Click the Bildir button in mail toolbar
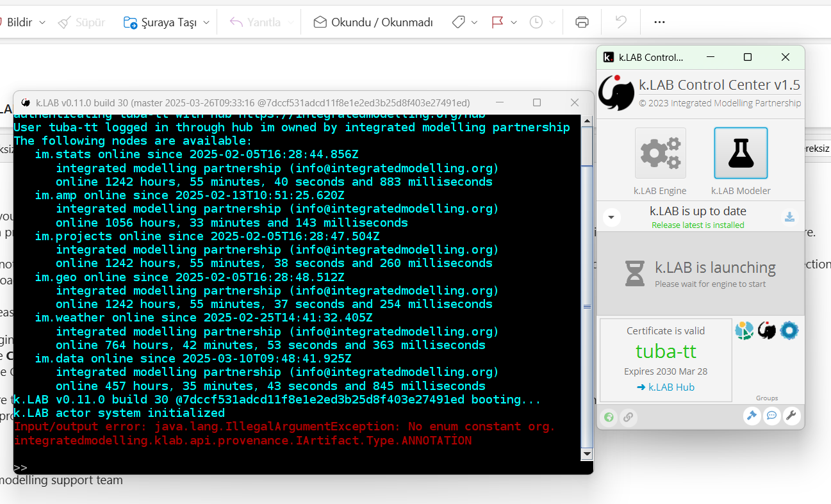The width and height of the screenshot is (831, 504). click(19, 22)
